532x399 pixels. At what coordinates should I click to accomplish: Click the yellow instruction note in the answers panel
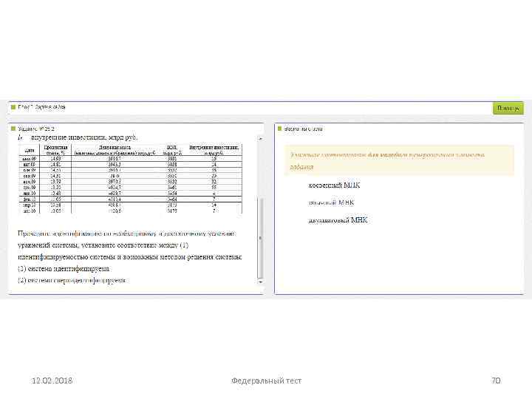[x=399, y=160]
